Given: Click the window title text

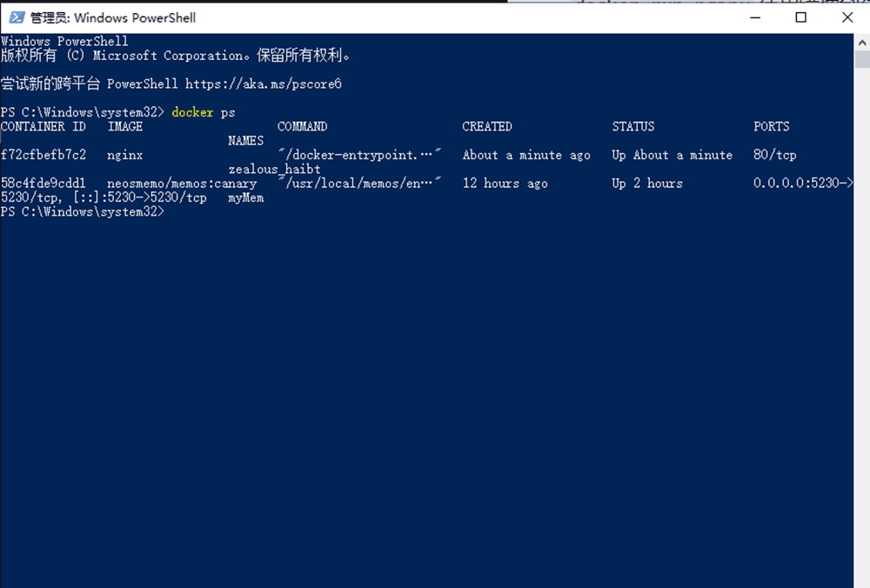Looking at the screenshot, I should [x=113, y=17].
